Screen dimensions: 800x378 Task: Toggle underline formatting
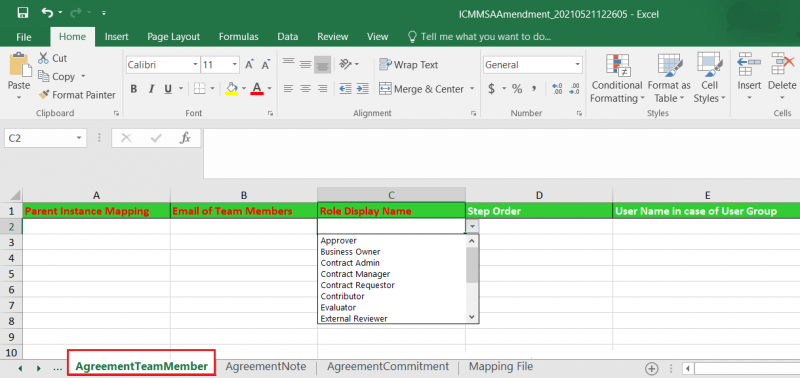pyautogui.click(x=167, y=89)
